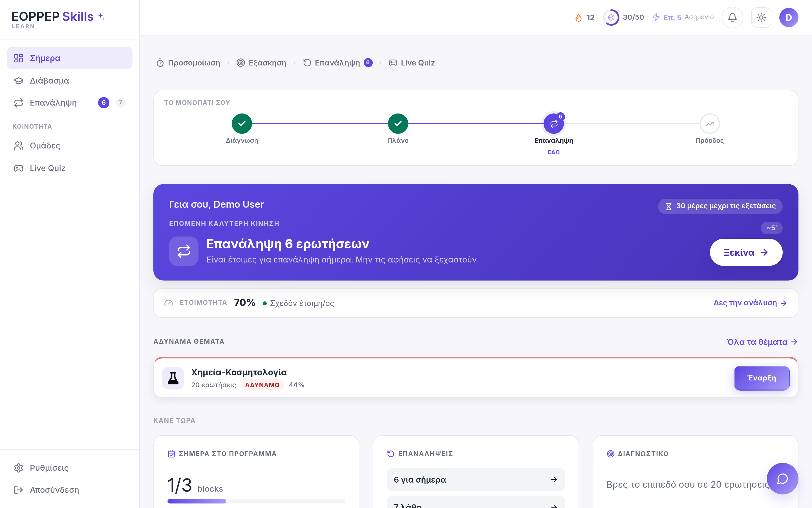This screenshot has height=508, width=812.
Task: Switch to the Προσομοίωση tab
Action: click(188, 63)
